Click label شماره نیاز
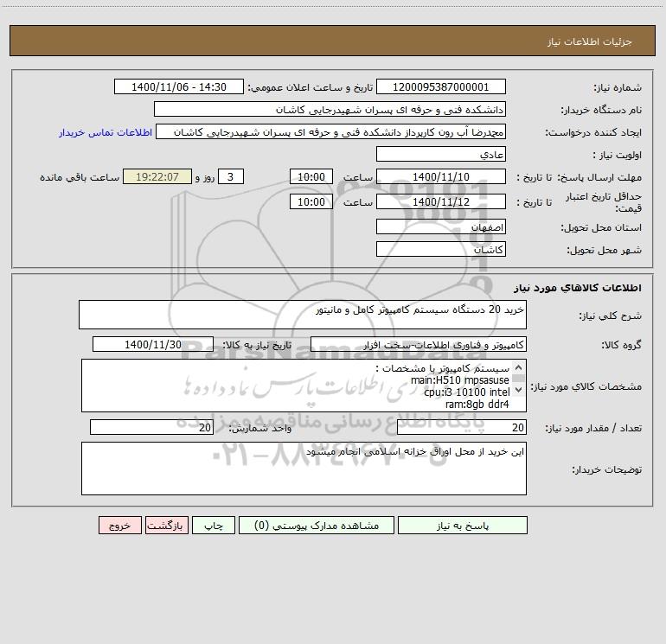Screen dimensions: 666x644 [618, 87]
